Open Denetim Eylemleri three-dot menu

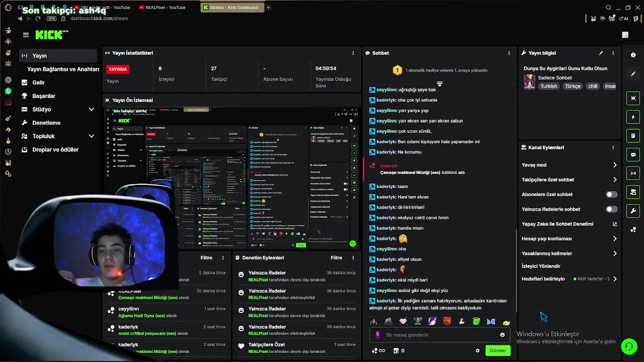click(353, 258)
